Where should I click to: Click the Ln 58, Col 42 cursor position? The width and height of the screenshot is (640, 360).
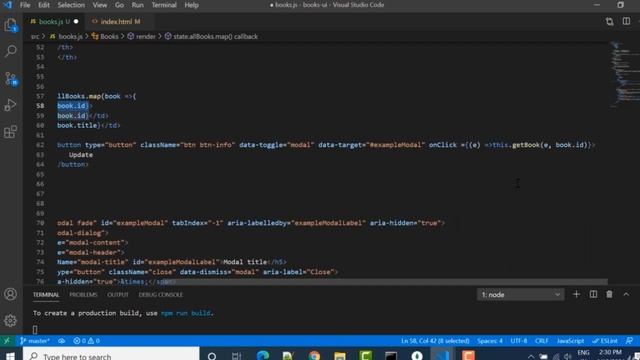click(435, 341)
